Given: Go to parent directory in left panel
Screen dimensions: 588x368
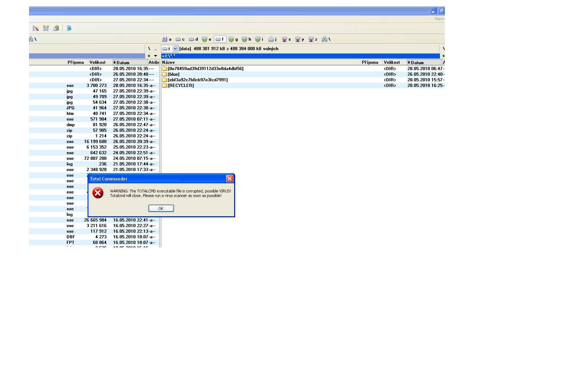Looking at the screenshot, I should [x=156, y=49].
